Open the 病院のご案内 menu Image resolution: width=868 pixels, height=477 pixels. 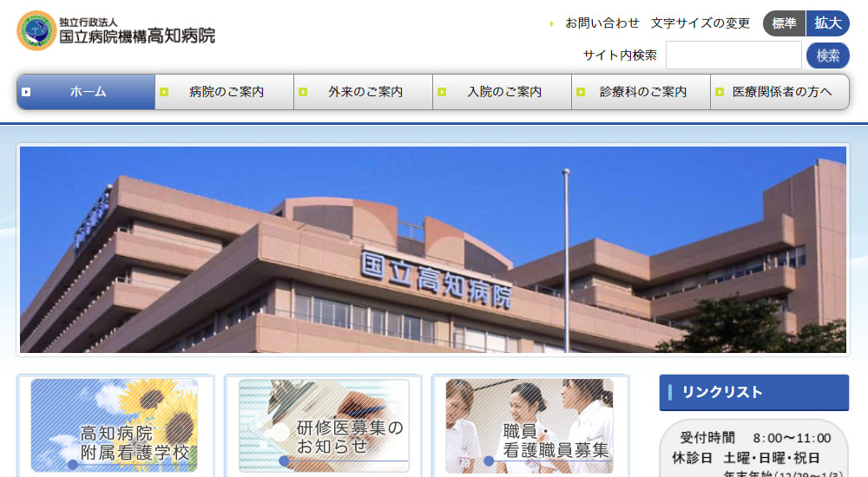(x=225, y=92)
